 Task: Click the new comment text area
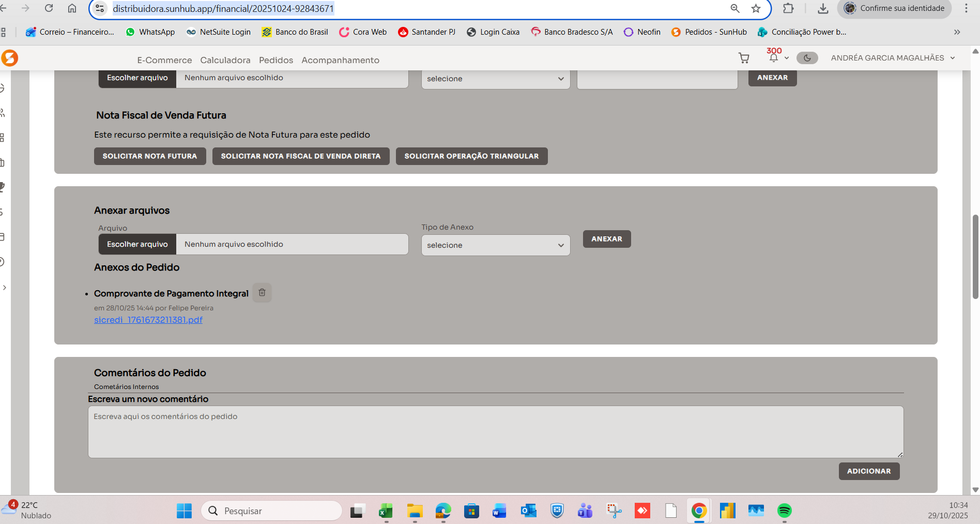(x=495, y=431)
